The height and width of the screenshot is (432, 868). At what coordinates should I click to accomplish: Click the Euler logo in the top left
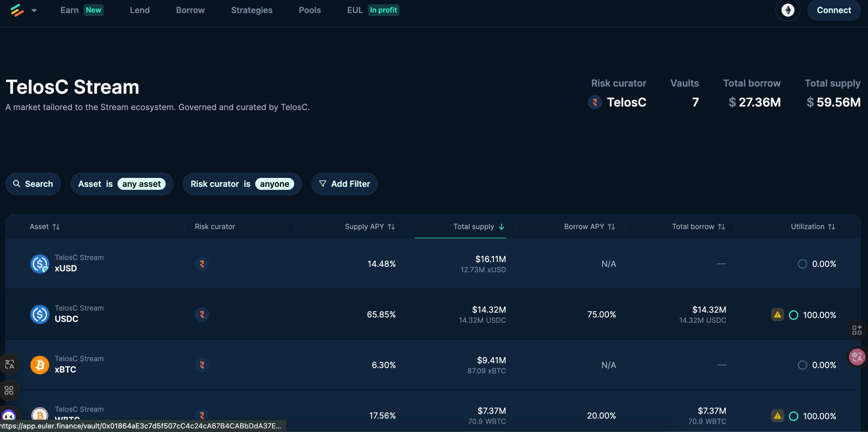(x=17, y=10)
